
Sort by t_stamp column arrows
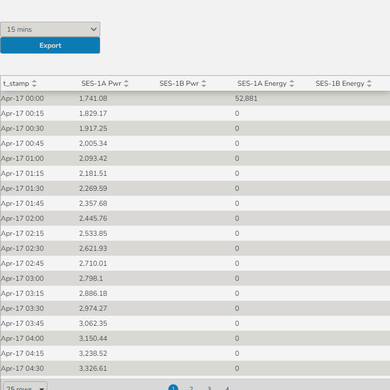coord(34,83)
